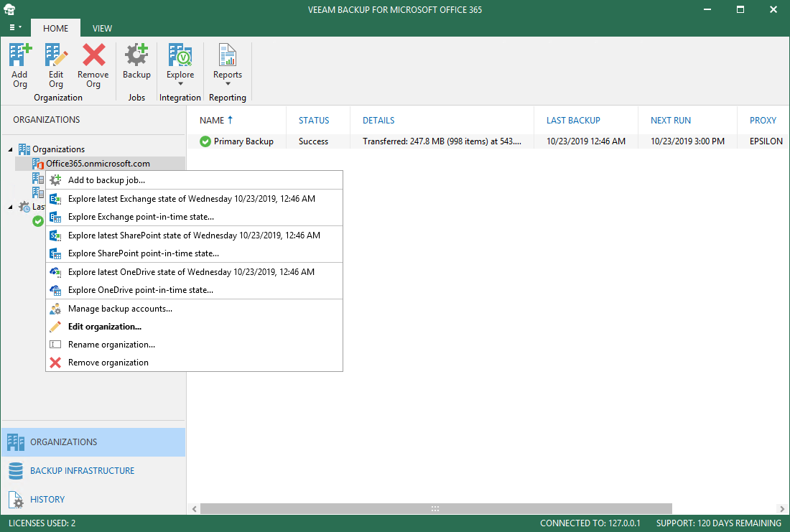Open the main hamburger menu dropdown

pos(16,27)
